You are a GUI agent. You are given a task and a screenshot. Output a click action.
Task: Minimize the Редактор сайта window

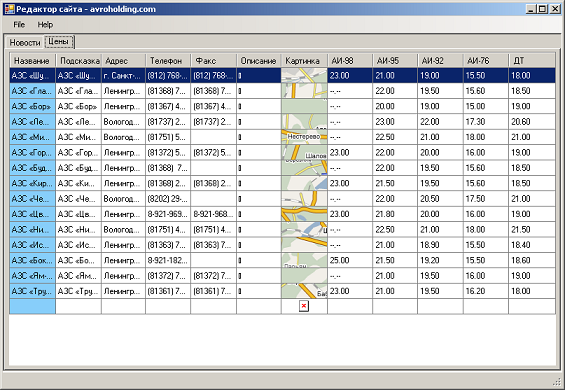click(530, 9)
